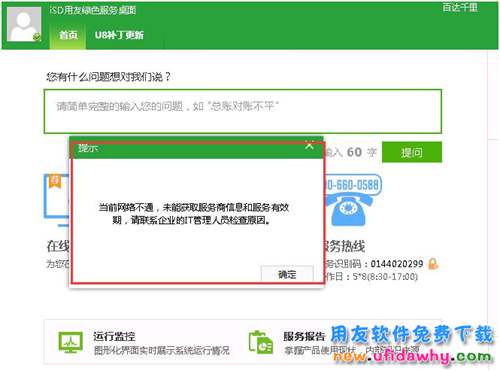The width and height of the screenshot is (500, 371).
Task: Click the 400-660-0588 phone number badge
Action: [x=353, y=185]
